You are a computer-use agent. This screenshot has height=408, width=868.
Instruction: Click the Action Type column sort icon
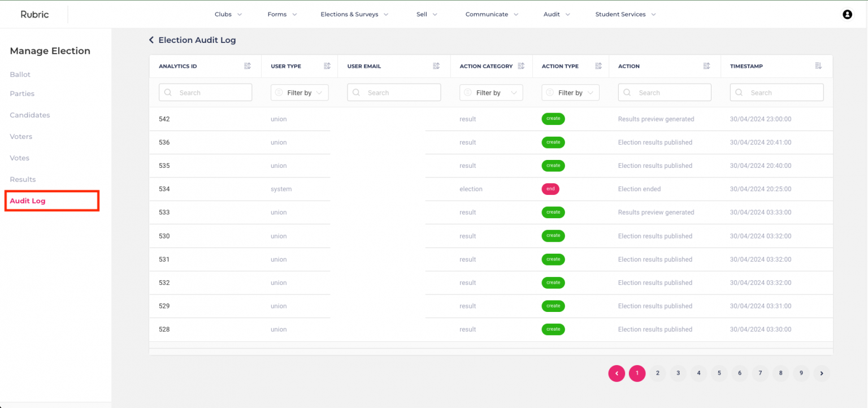[598, 66]
